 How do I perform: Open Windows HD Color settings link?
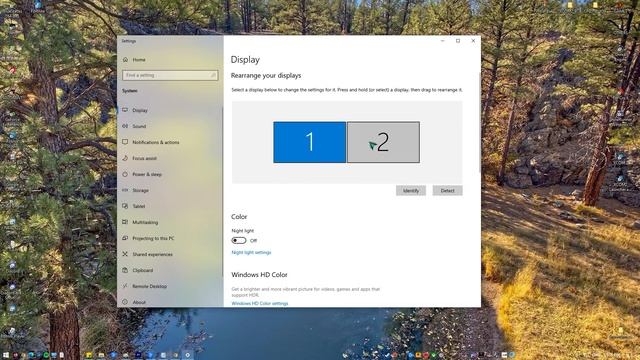[x=260, y=304]
